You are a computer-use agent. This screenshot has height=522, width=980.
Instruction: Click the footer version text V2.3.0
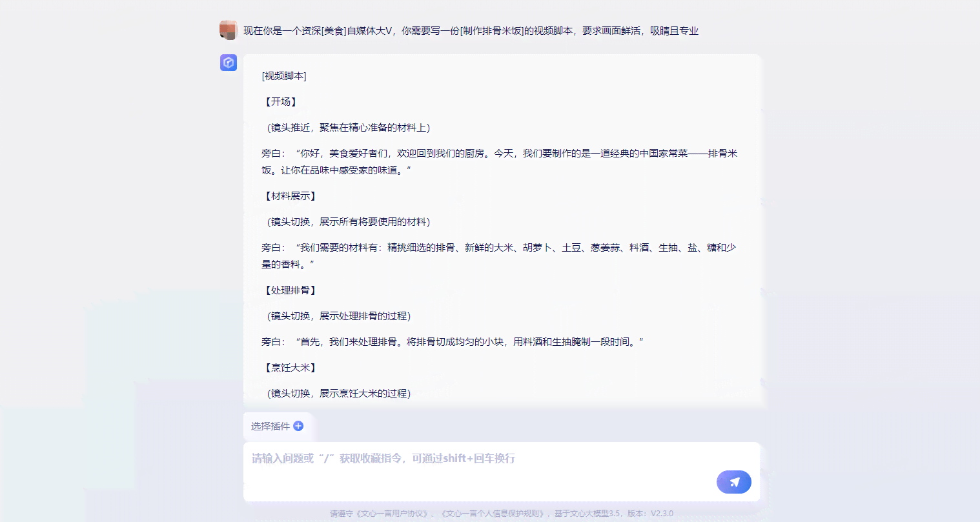(x=662, y=514)
